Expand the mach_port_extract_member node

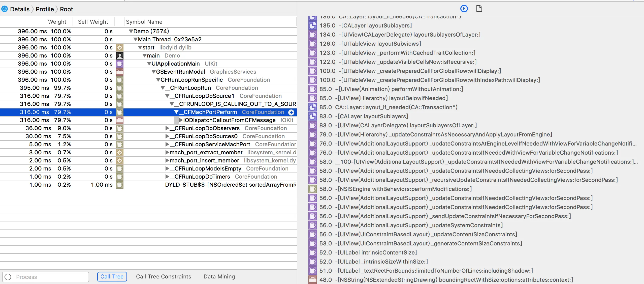pyautogui.click(x=167, y=153)
